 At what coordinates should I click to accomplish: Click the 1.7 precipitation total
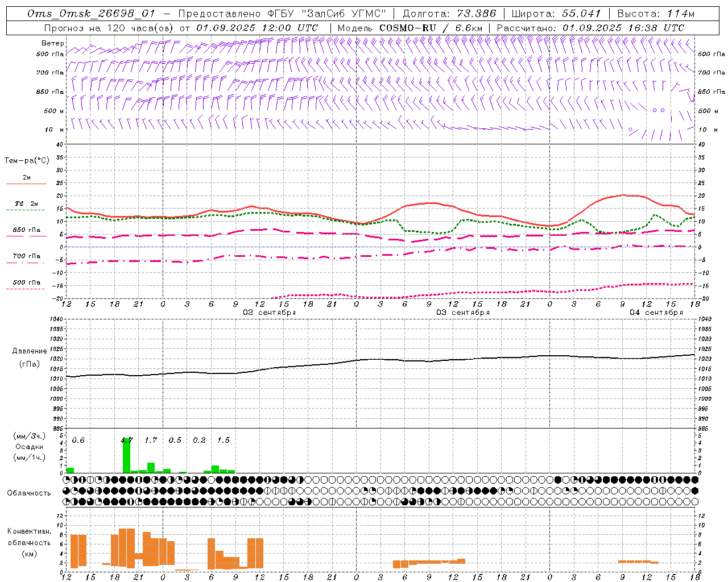[151, 440]
